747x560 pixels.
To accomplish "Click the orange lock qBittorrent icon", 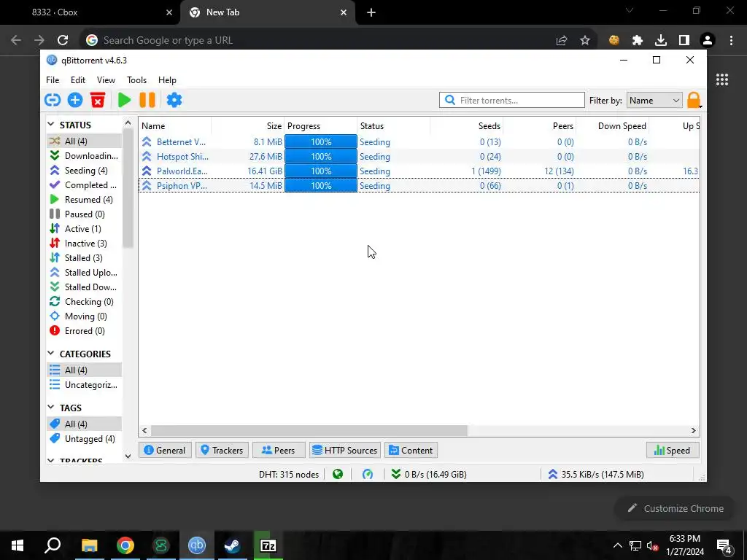I will click(694, 100).
